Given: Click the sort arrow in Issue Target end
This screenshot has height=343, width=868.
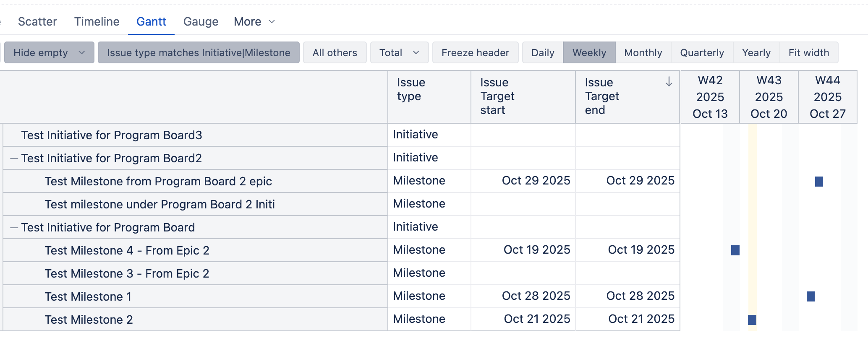Looking at the screenshot, I should click(669, 82).
